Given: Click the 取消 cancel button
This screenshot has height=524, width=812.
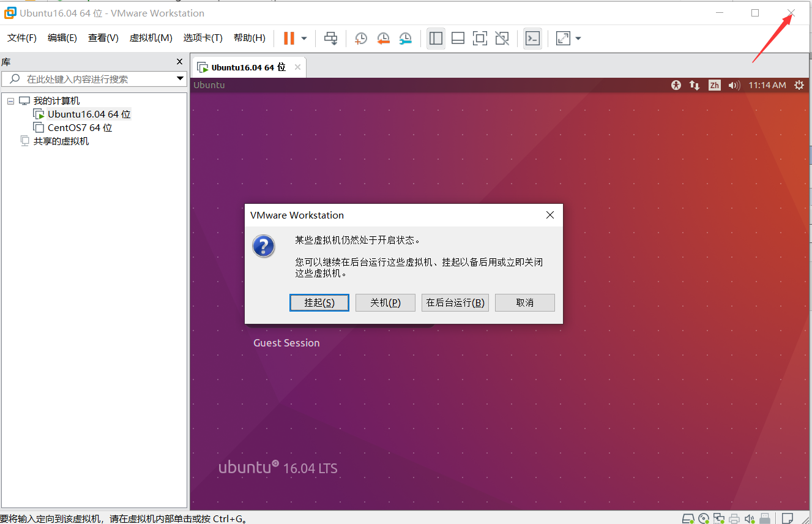Looking at the screenshot, I should pyautogui.click(x=525, y=302).
